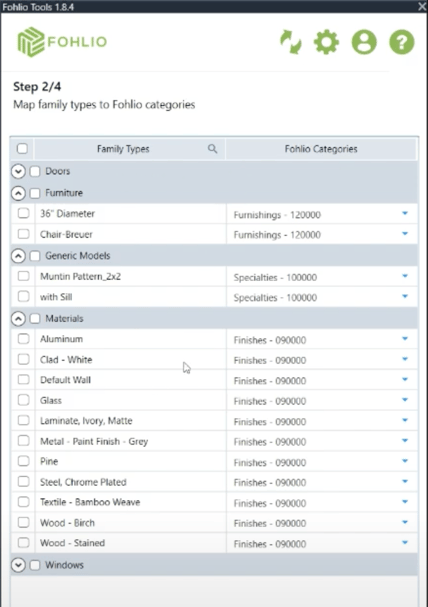Open category dropdown for 36" Diameter
The height and width of the screenshot is (607, 428).
tap(405, 213)
